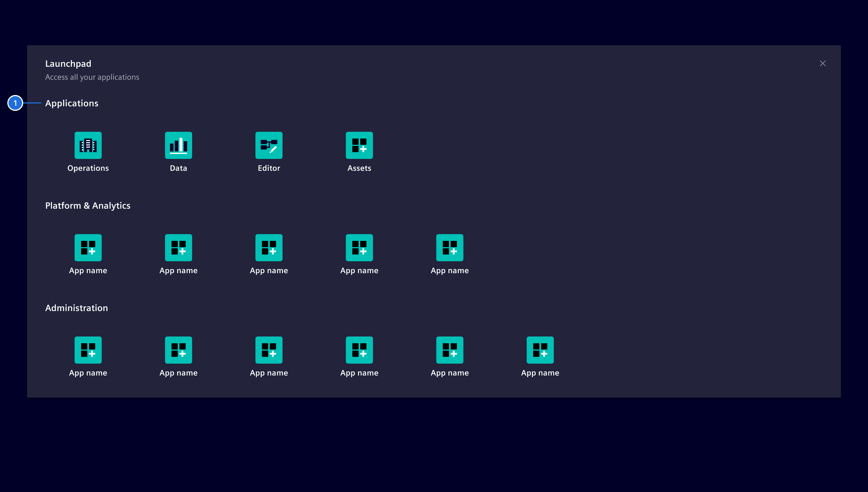The height and width of the screenshot is (492, 868).
Task: Click the Applications section heading
Action: 71,103
